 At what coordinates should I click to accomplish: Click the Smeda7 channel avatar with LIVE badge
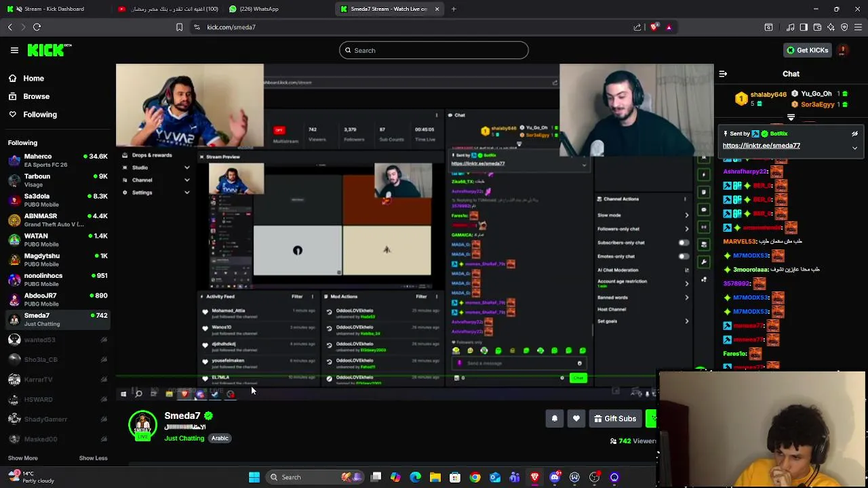[142, 426]
